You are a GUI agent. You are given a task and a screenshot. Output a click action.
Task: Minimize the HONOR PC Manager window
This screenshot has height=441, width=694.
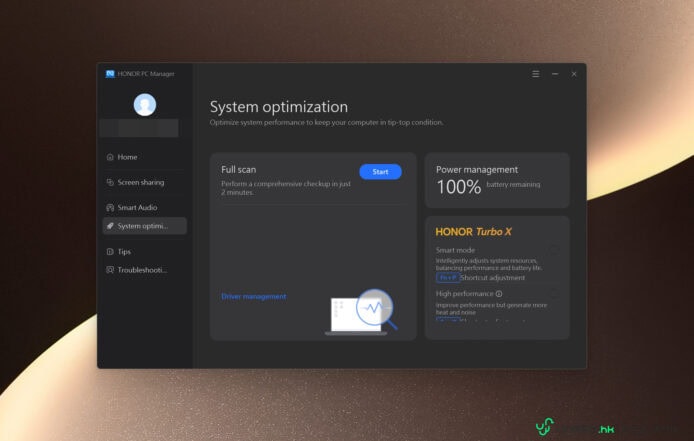coord(555,74)
